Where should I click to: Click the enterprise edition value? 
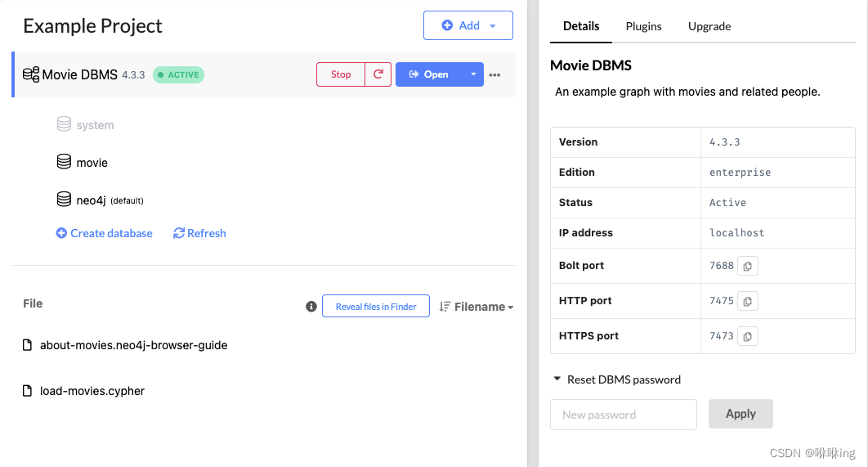740,173
